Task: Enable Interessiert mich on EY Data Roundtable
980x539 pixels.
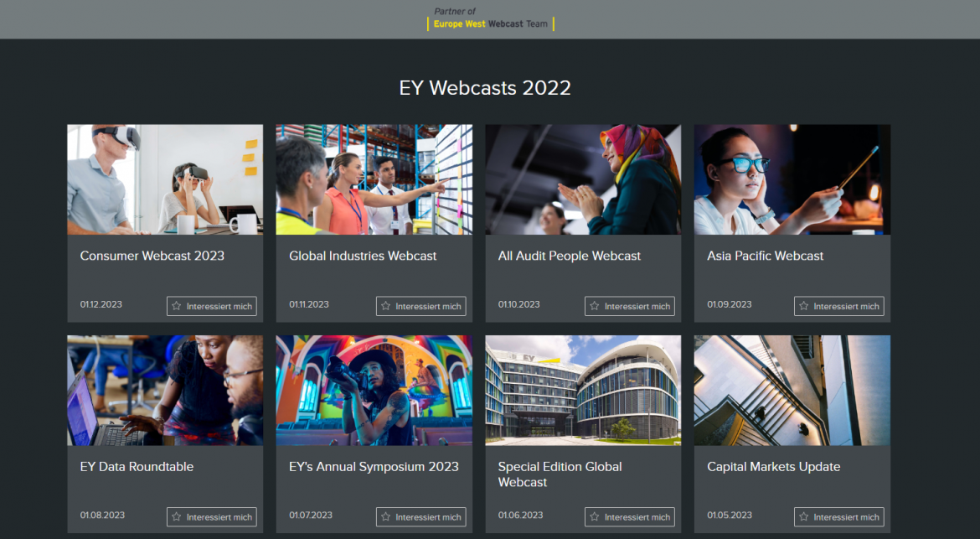Action: [212, 517]
